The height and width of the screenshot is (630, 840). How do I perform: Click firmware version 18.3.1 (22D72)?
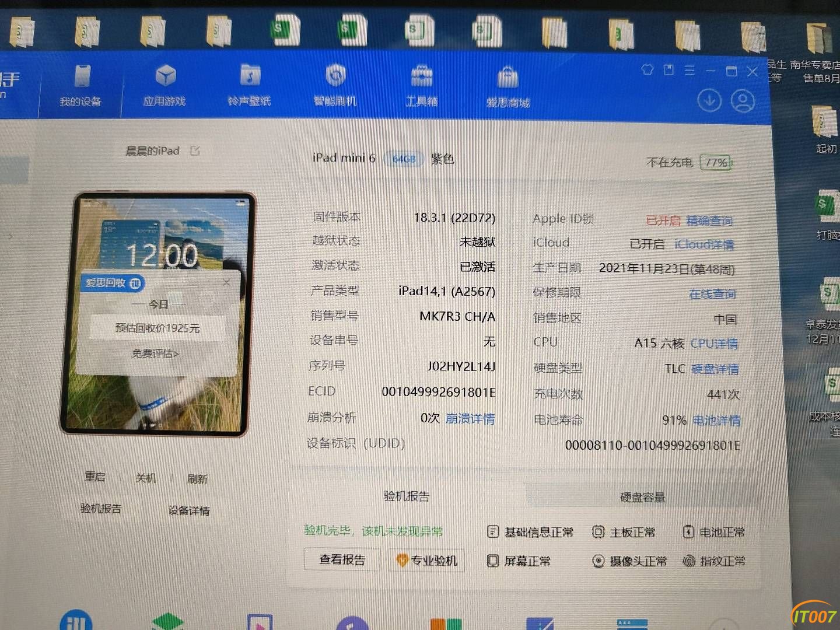(x=454, y=218)
